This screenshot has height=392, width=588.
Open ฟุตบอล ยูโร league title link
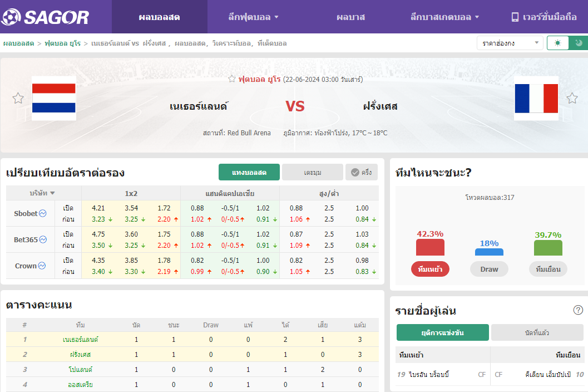point(259,79)
